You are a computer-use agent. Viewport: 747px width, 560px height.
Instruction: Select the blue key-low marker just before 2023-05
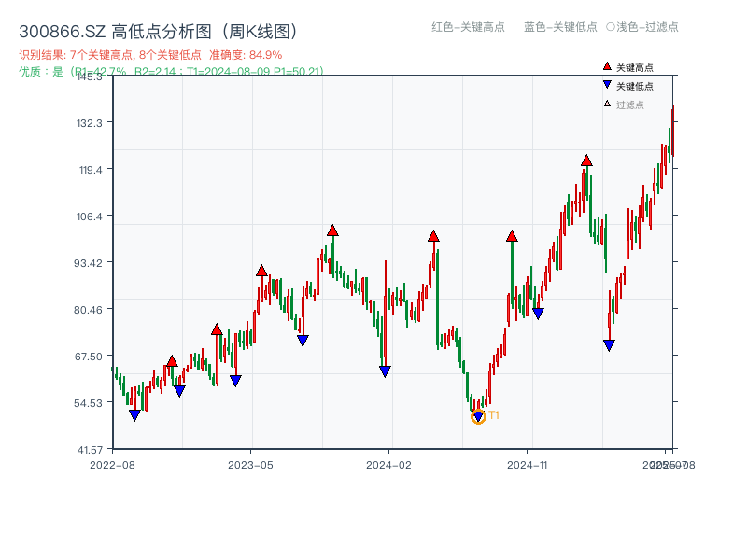pyautogui.click(x=235, y=381)
